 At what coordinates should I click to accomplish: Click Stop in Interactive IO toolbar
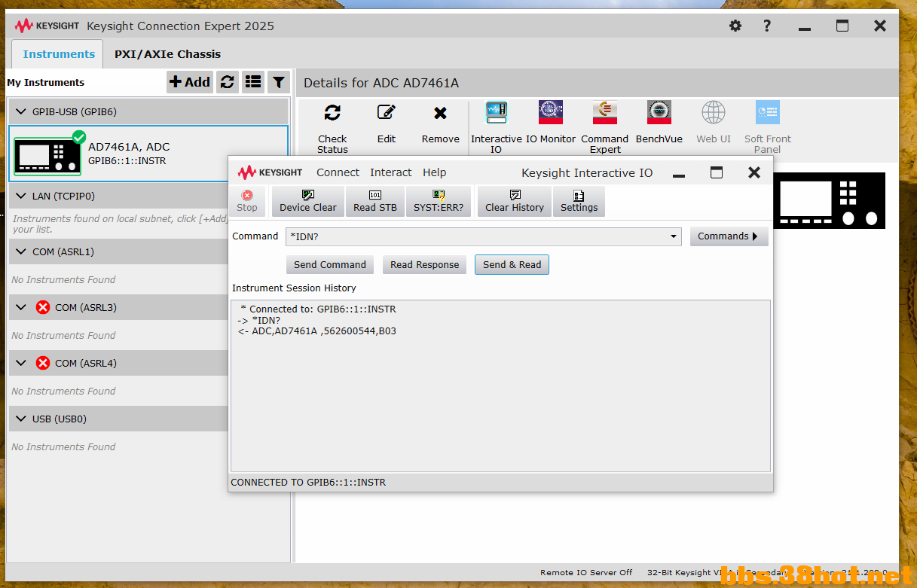[247, 201]
